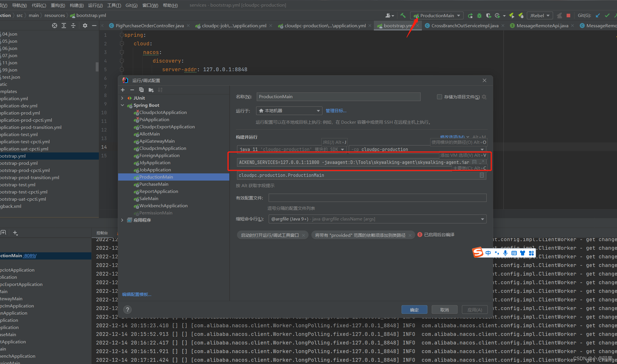The width and height of the screenshot is (617, 364).
Task: Open the 工具(T) menu
Action: click(114, 5)
